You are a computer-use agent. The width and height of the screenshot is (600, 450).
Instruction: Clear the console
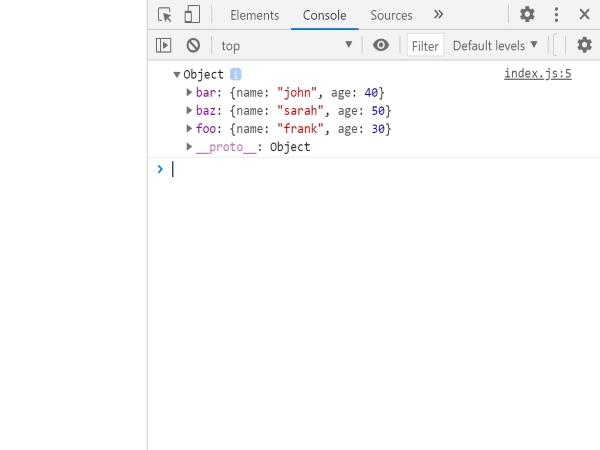[x=193, y=45]
